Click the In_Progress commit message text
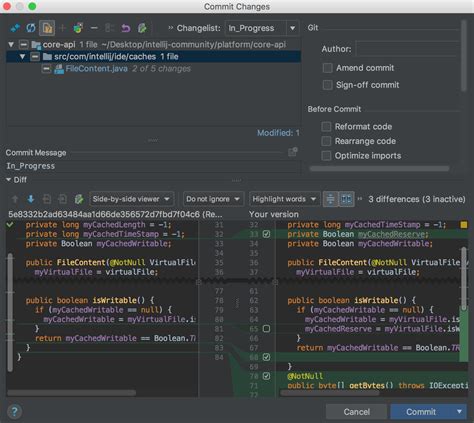474x423 pixels. pyautogui.click(x=30, y=166)
